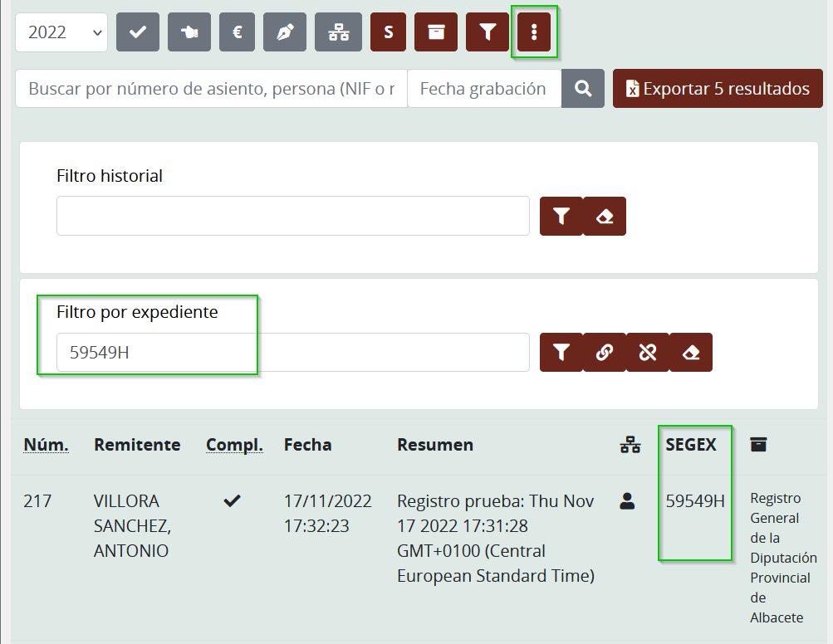Clear Filtro historial with eraser button
The height and width of the screenshot is (644, 833).
coord(605,217)
